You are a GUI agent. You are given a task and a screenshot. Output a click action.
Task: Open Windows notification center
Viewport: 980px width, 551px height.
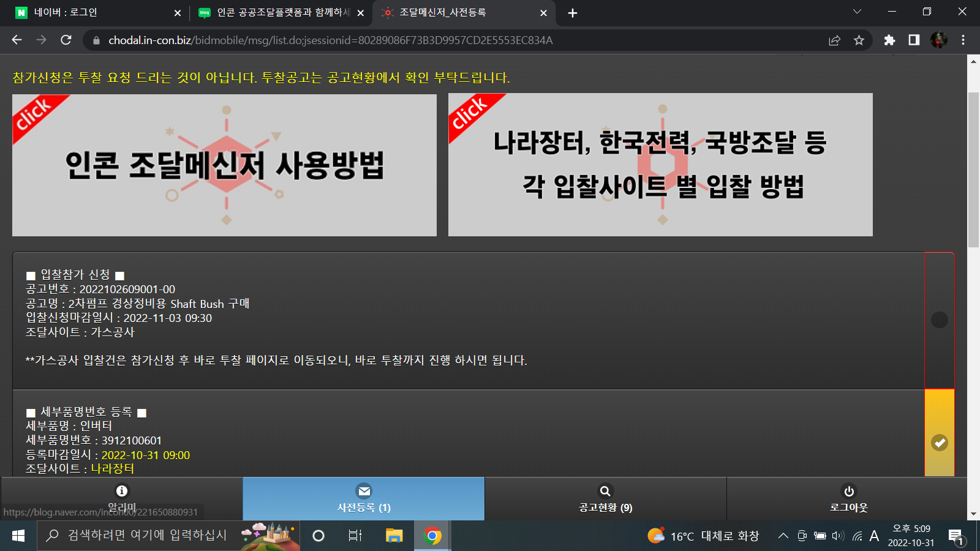point(956,537)
